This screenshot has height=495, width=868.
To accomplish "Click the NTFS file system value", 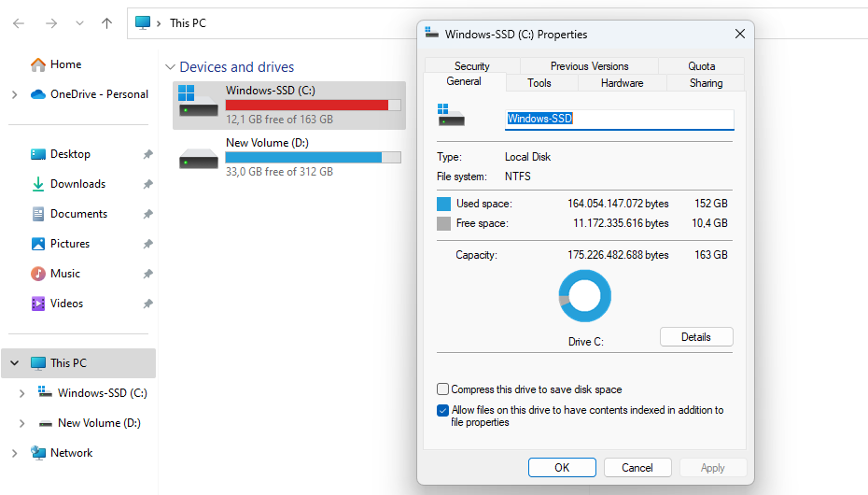I will pos(518,177).
